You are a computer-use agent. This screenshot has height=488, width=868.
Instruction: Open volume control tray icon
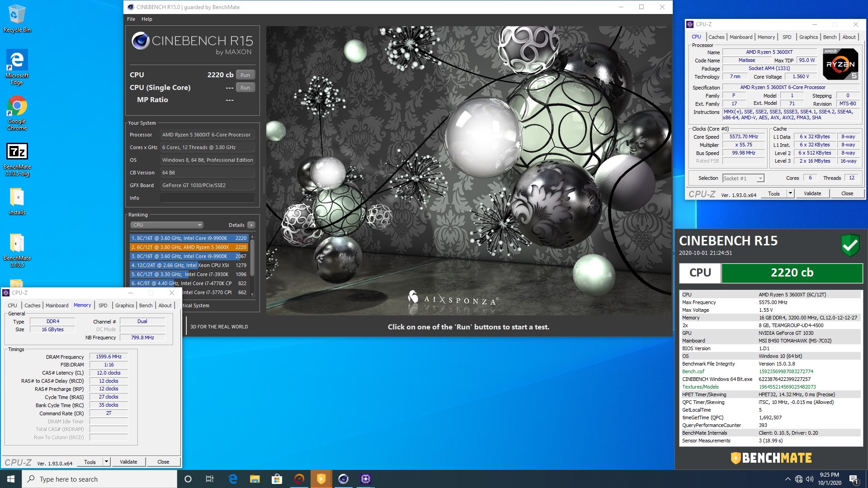click(809, 479)
